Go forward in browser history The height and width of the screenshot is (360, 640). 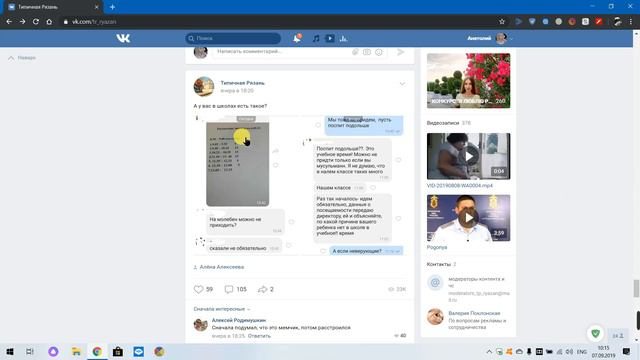[22, 22]
